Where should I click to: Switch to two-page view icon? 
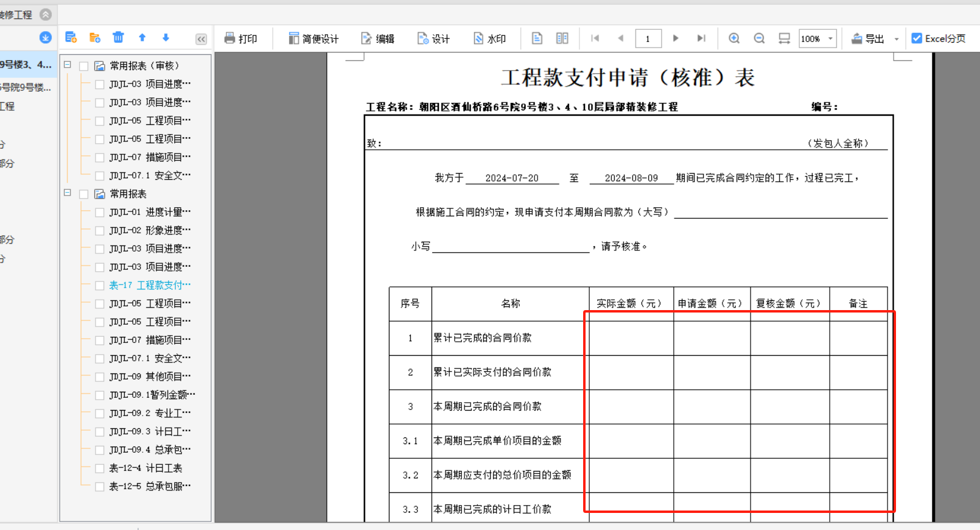562,38
